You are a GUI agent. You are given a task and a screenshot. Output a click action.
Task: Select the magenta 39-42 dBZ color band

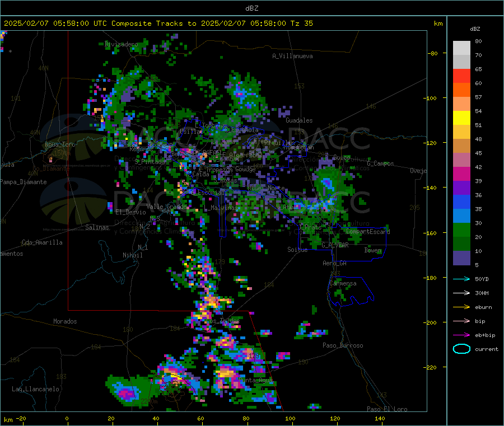pos(461,174)
